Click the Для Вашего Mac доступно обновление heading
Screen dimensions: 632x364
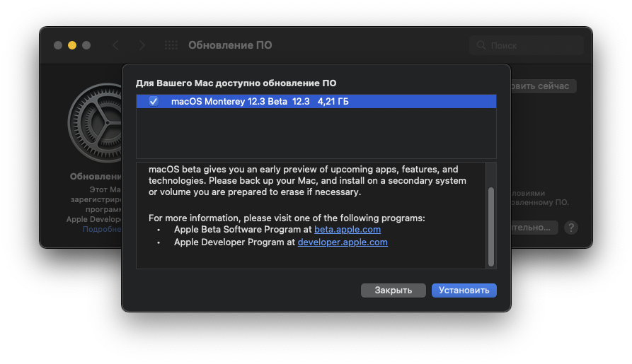pos(236,83)
